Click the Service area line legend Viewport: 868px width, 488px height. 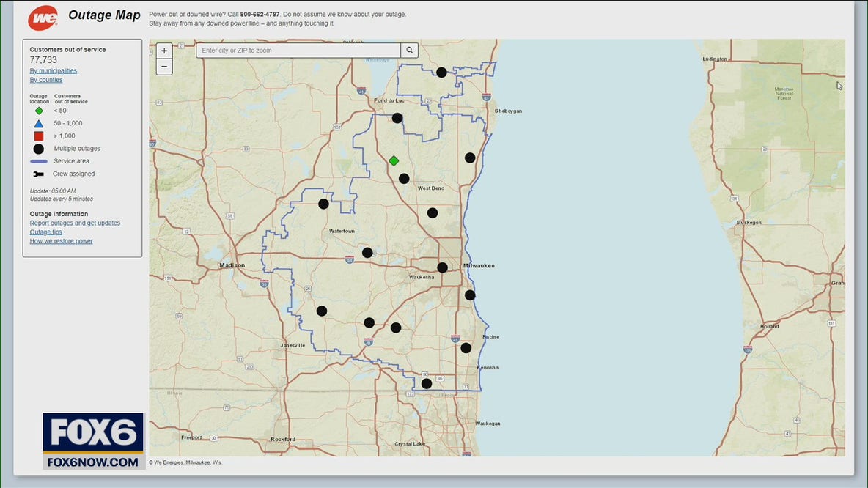click(x=39, y=161)
